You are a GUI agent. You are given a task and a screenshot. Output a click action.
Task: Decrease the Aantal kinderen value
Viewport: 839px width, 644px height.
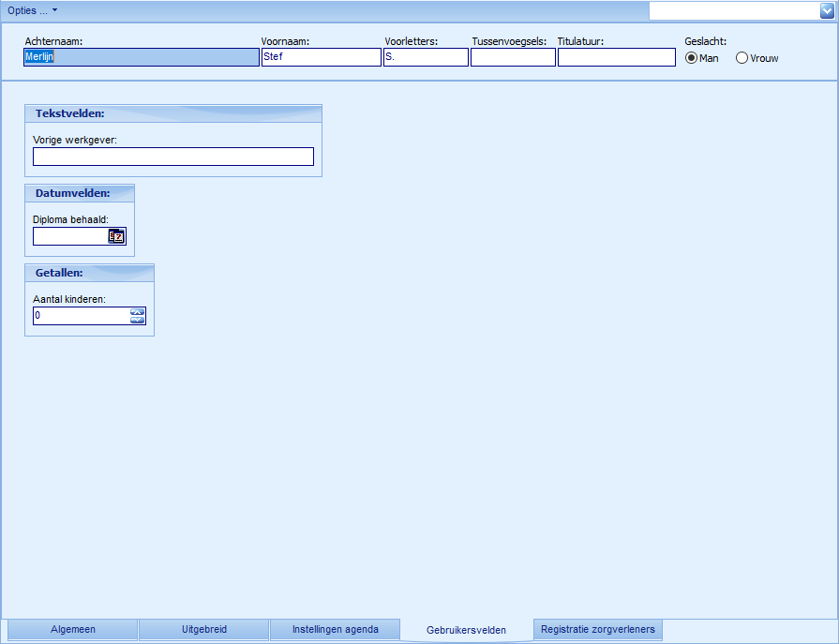click(138, 320)
